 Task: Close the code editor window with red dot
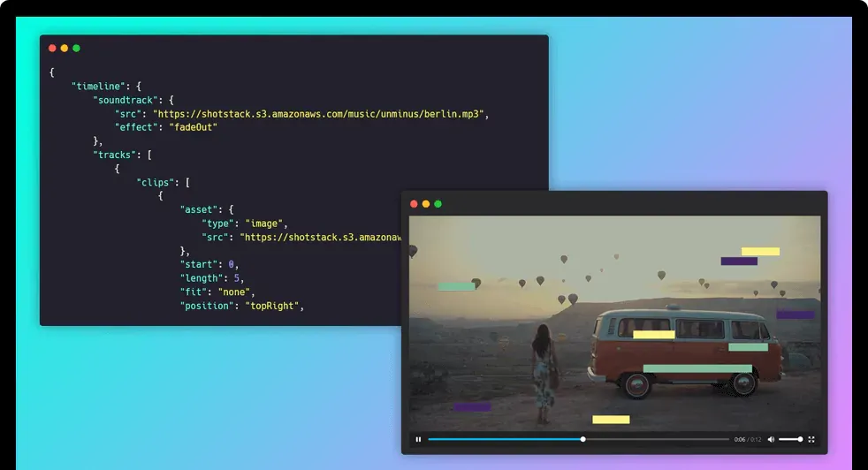tap(52, 48)
